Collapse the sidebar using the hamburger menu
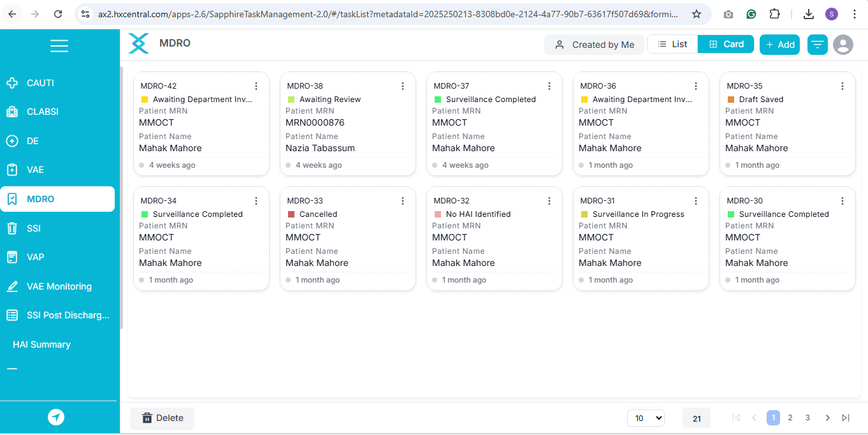This screenshot has height=435, width=868. (x=59, y=45)
